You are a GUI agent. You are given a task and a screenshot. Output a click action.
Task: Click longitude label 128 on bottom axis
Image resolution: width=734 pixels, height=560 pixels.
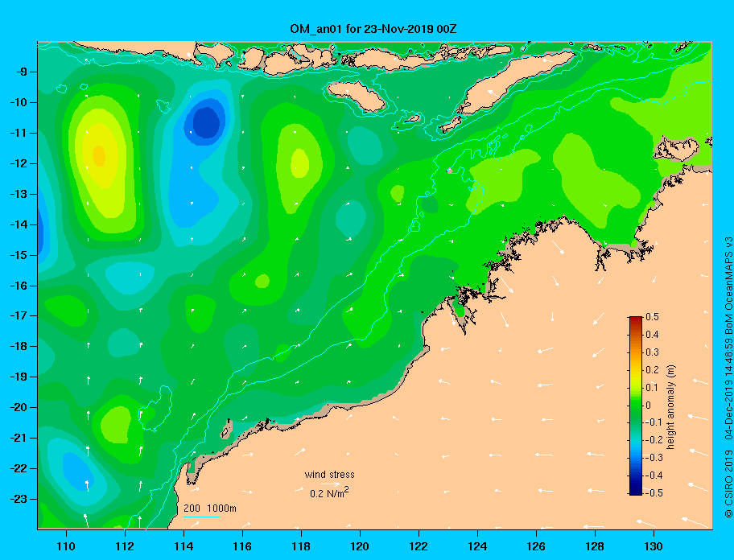point(595,546)
